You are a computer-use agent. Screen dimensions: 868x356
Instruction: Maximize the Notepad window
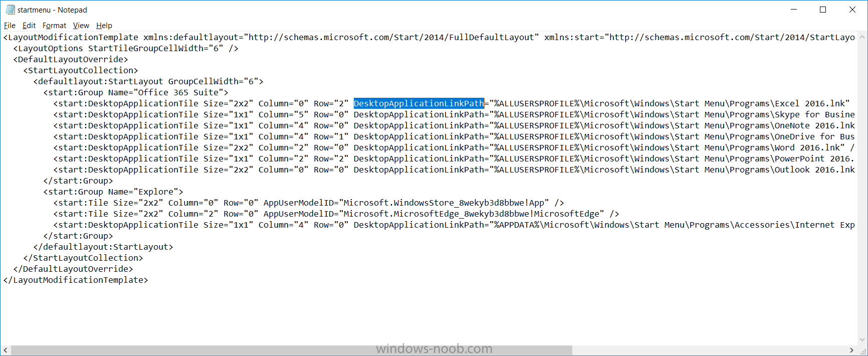point(823,10)
